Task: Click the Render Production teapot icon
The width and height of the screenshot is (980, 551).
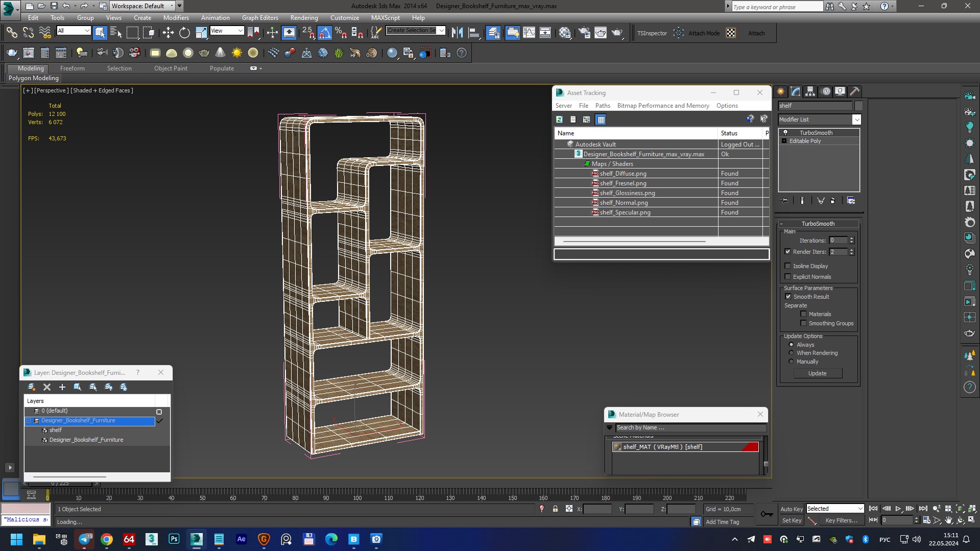Action: tap(617, 33)
